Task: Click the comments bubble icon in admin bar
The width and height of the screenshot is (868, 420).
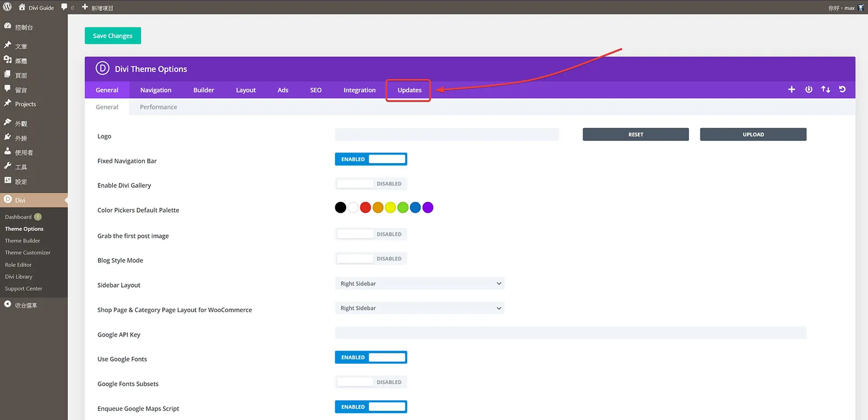Action: coord(65,7)
